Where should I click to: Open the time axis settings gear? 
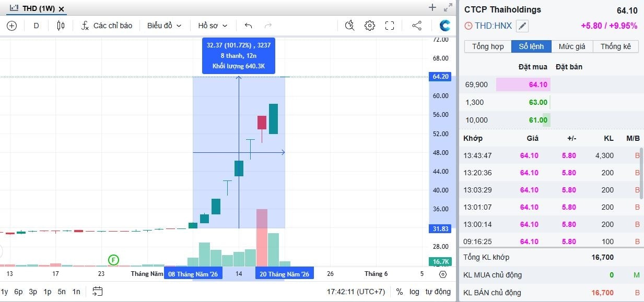(443, 274)
